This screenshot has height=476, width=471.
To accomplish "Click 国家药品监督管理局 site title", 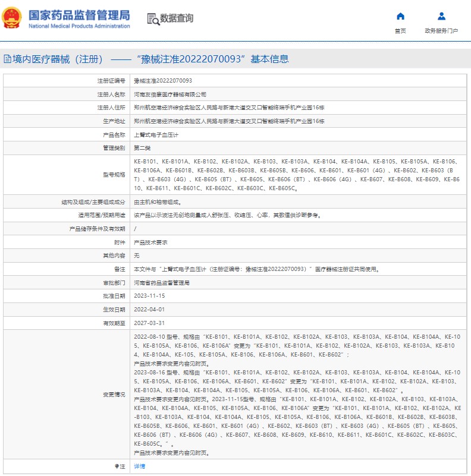I will click(79, 15).
